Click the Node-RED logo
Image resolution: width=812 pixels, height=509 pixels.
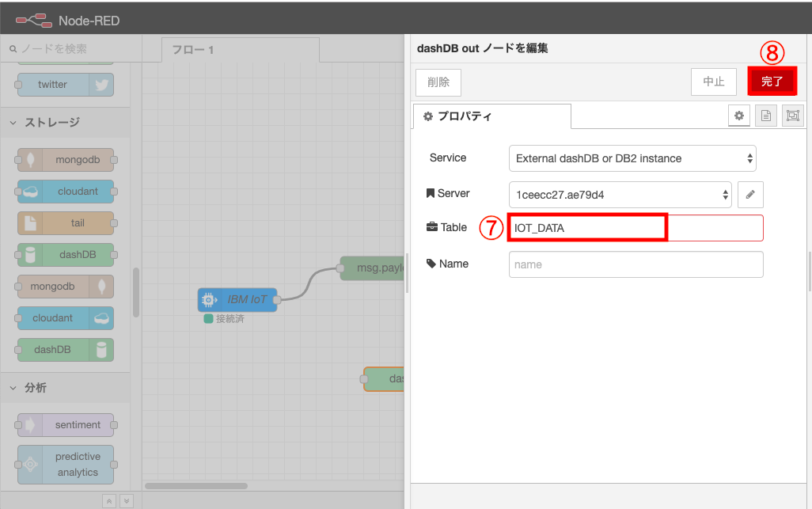(34, 21)
